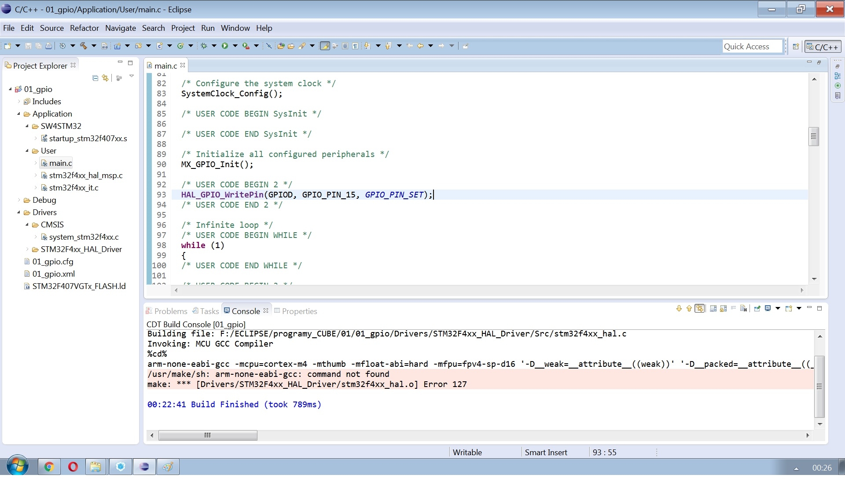Switch to the Properties tab
Image resolution: width=845 pixels, height=504 pixels.
tap(295, 311)
